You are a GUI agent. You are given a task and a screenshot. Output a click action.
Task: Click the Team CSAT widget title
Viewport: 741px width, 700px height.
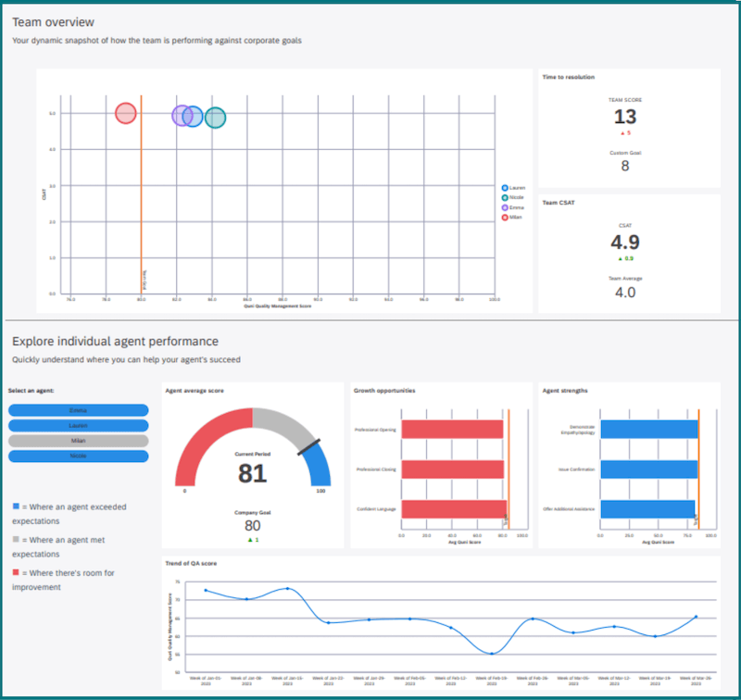559,203
